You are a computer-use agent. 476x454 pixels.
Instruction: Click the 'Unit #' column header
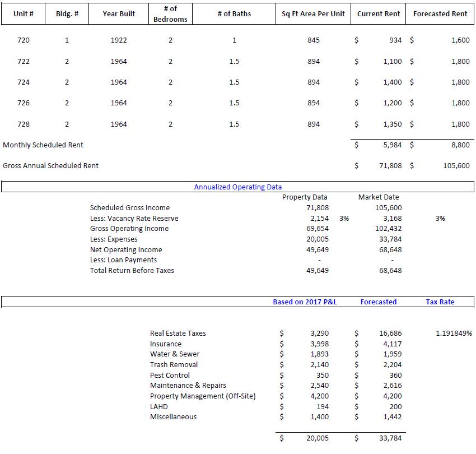[24, 13]
